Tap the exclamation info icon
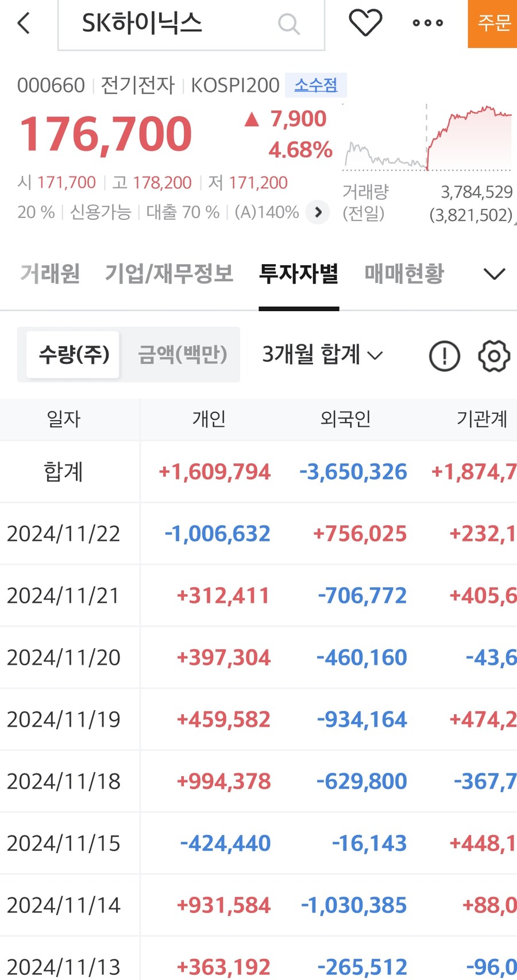The height and width of the screenshot is (980, 517). pyautogui.click(x=445, y=356)
